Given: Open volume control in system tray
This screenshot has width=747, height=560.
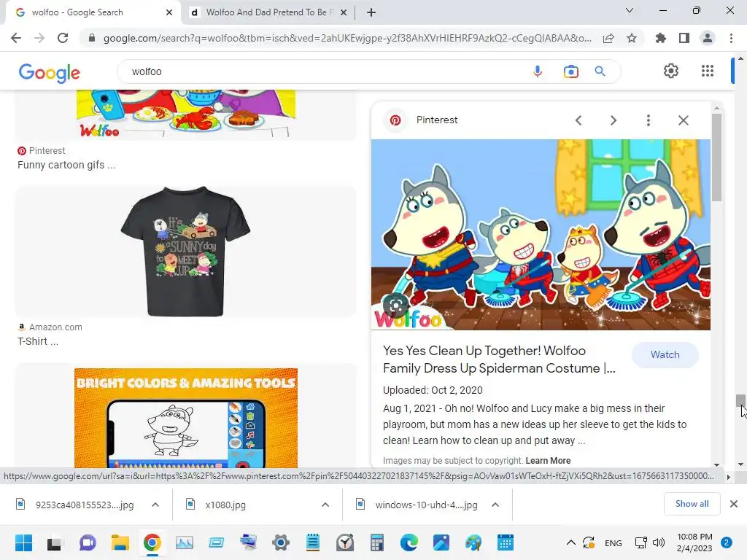Looking at the screenshot, I should 659,542.
